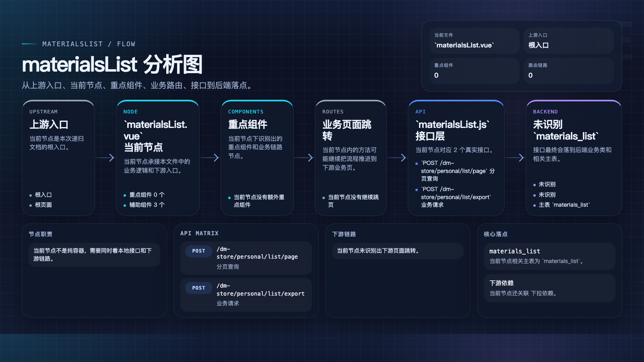Select the 上游入口 根入口 summary card

click(568, 41)
